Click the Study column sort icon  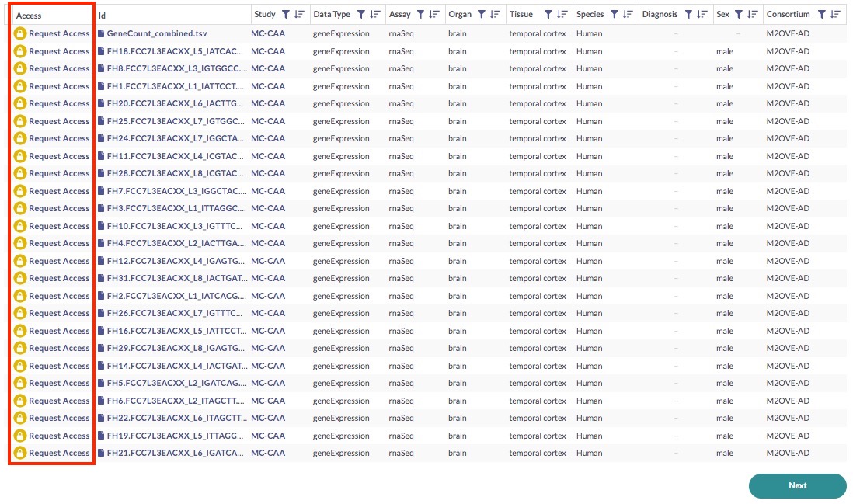[x=299, y=15]
